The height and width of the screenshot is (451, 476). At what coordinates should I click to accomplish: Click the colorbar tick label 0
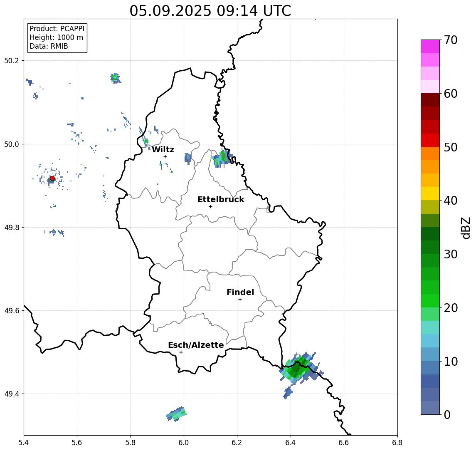tap(447, 414)
